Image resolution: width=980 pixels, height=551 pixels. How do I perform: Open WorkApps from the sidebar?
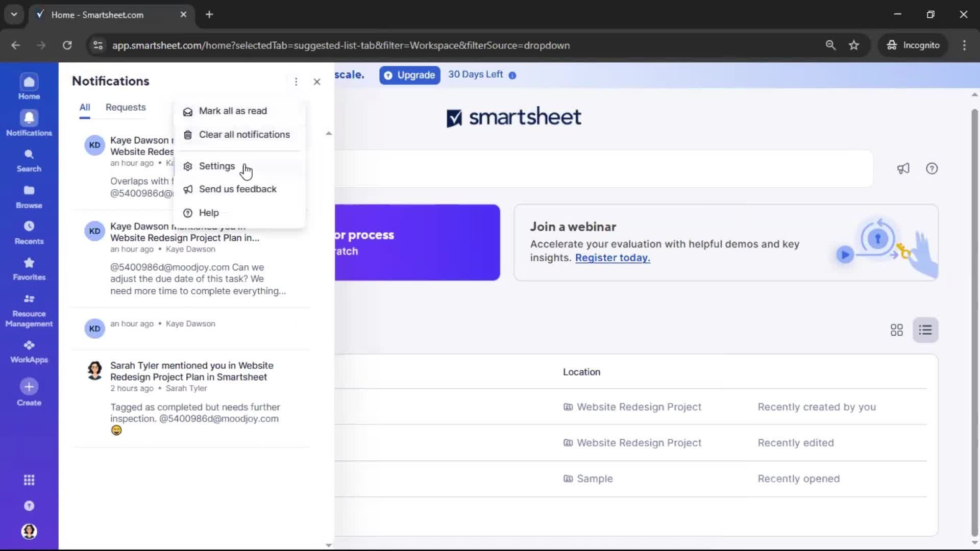tap(29, 350)
